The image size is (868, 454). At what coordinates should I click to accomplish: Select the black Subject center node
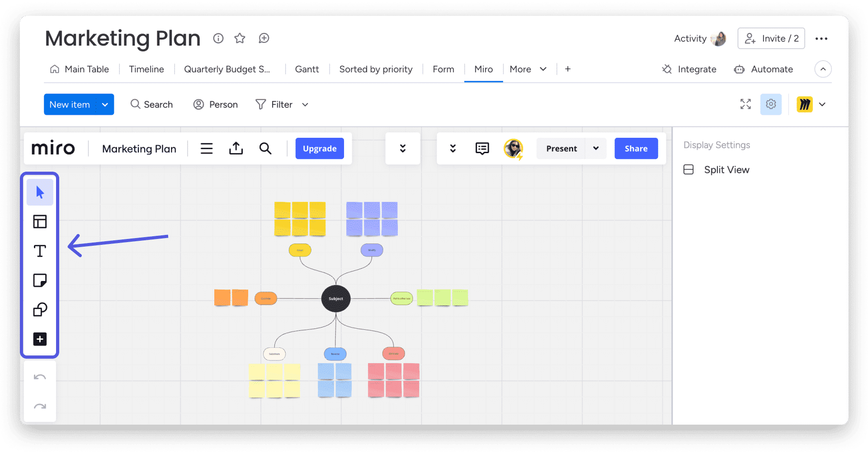pos(336,299)
